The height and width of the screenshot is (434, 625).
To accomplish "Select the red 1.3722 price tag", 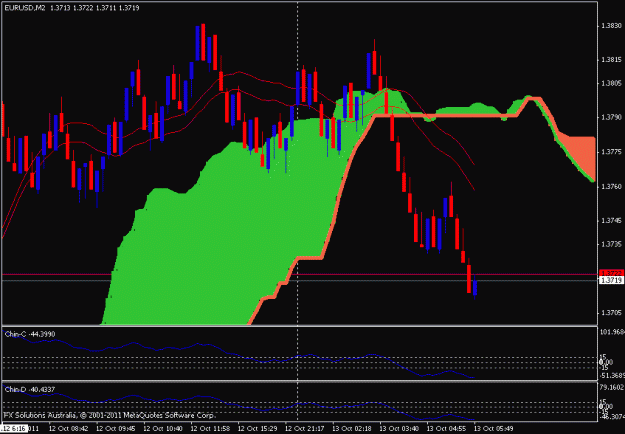I will coord(611,273).
